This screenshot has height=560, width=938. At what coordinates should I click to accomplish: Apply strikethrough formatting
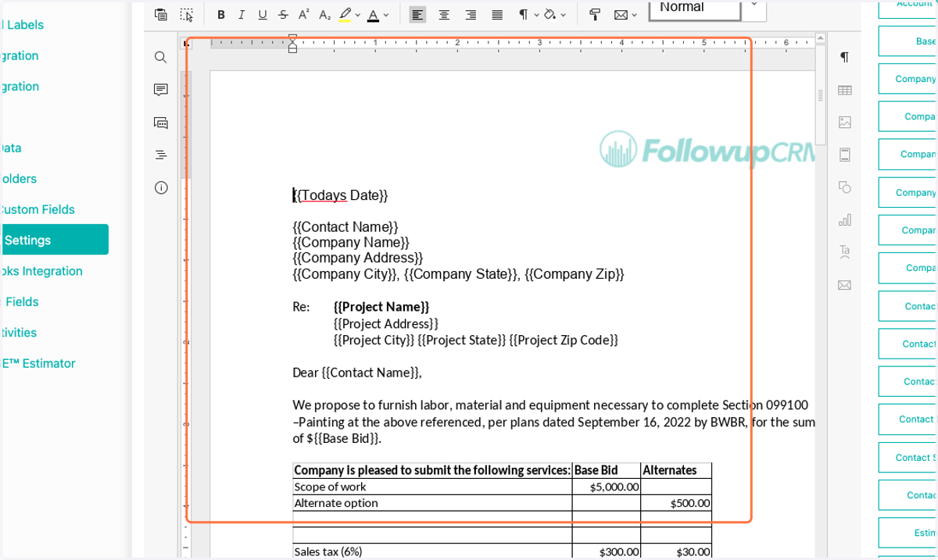coord(283,15)
